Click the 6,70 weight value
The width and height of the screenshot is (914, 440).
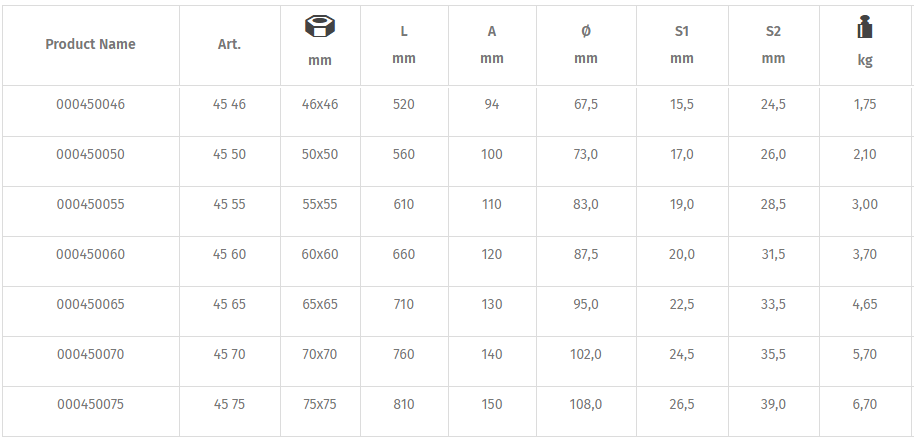tap(865, 404)
